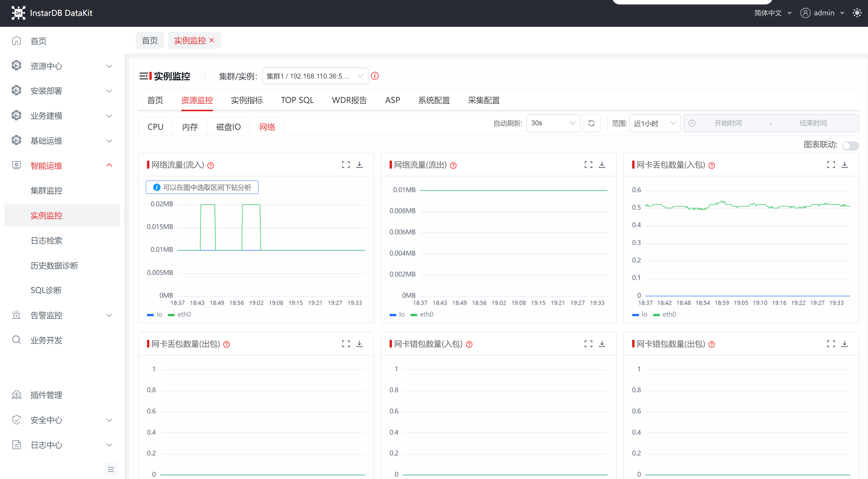Click the 开始时间 date input field
Screen dimensions: 868x479
[728, 123]
